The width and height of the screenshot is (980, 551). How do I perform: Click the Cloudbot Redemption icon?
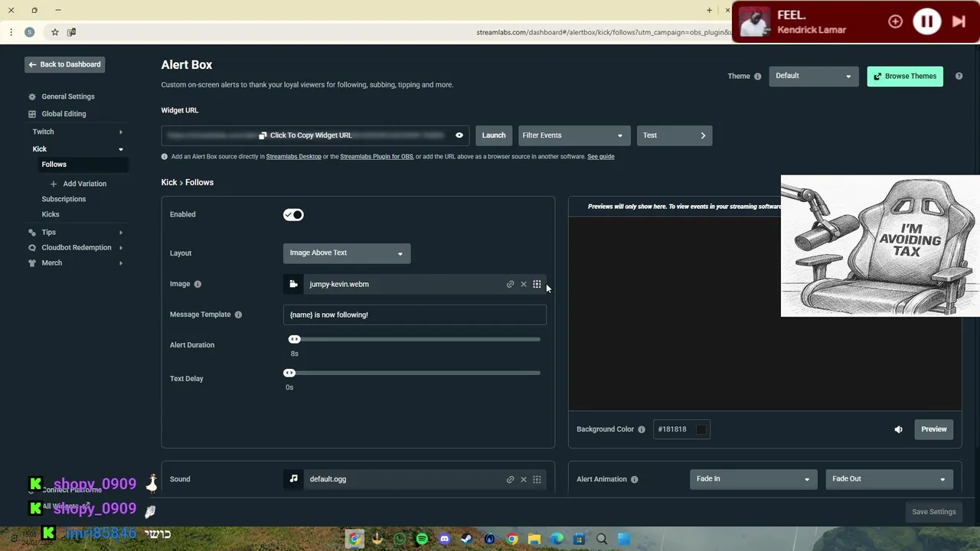click(x=31, y=248)
